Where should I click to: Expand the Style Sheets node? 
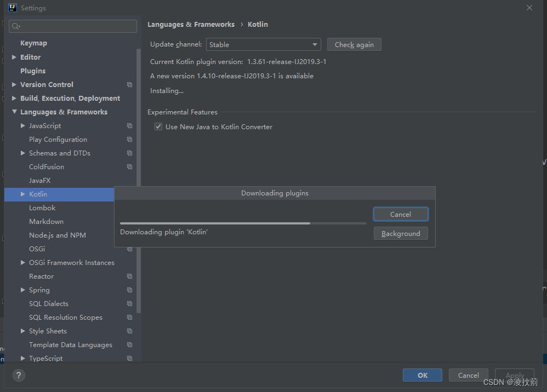tap(22, 331)
